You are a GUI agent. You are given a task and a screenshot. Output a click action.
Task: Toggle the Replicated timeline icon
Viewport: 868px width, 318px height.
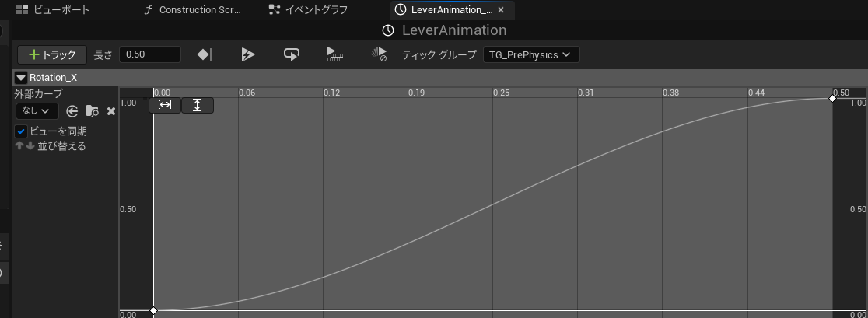(335, 54)
